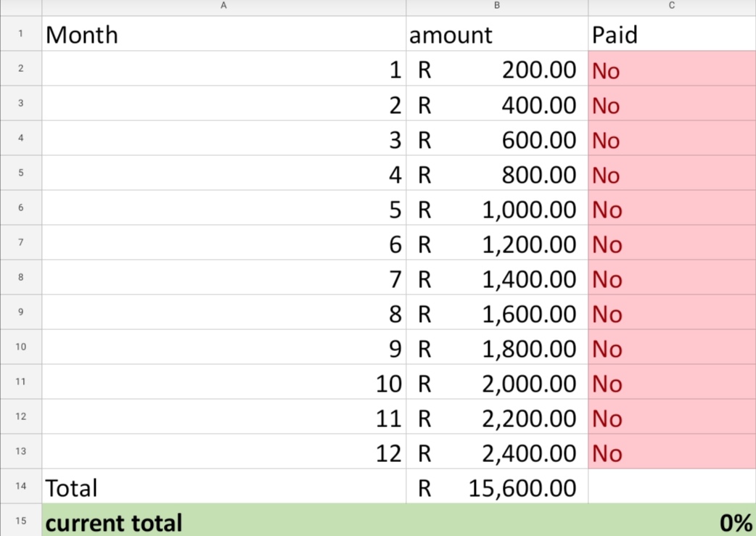Select the Paid 'No' cell for month 12

(x=672, y=451)
